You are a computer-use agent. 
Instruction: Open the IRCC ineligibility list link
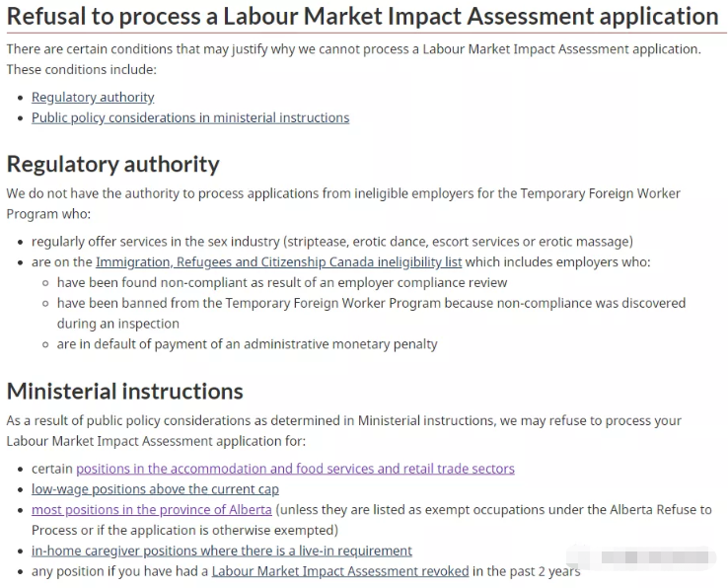click(x=278, y=261)
